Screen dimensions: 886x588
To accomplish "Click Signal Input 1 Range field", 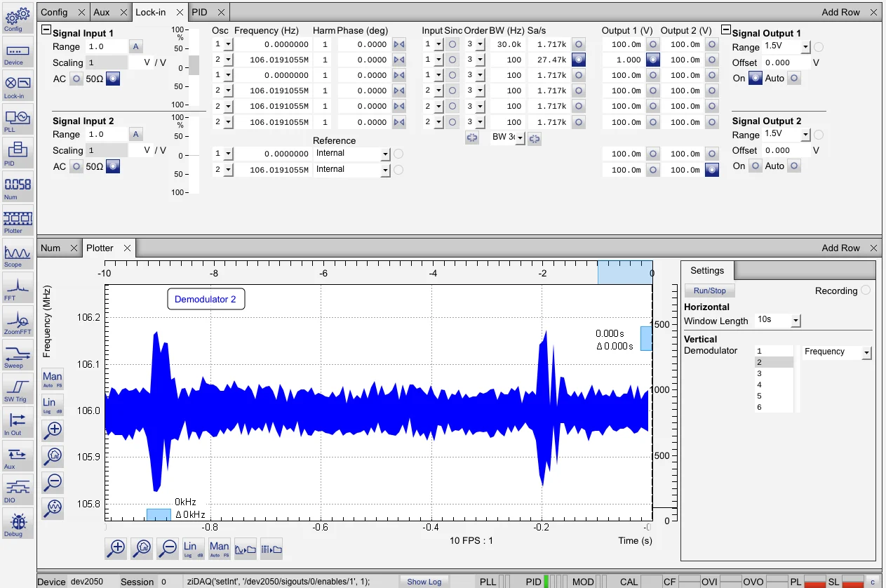I will 106,47.
